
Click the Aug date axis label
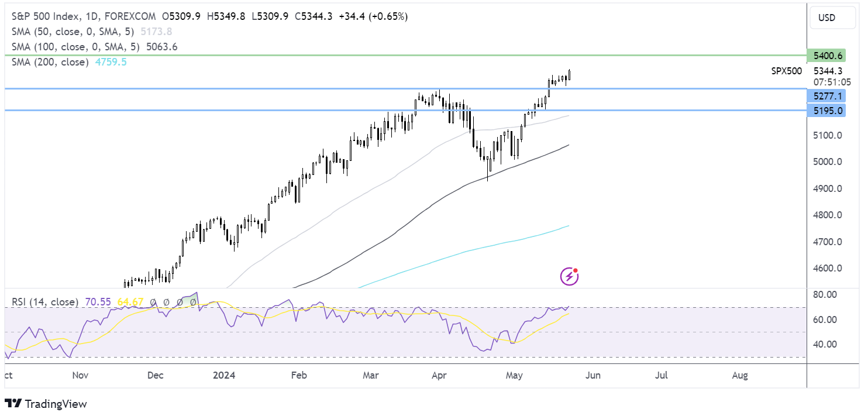(x=739, y=375)
